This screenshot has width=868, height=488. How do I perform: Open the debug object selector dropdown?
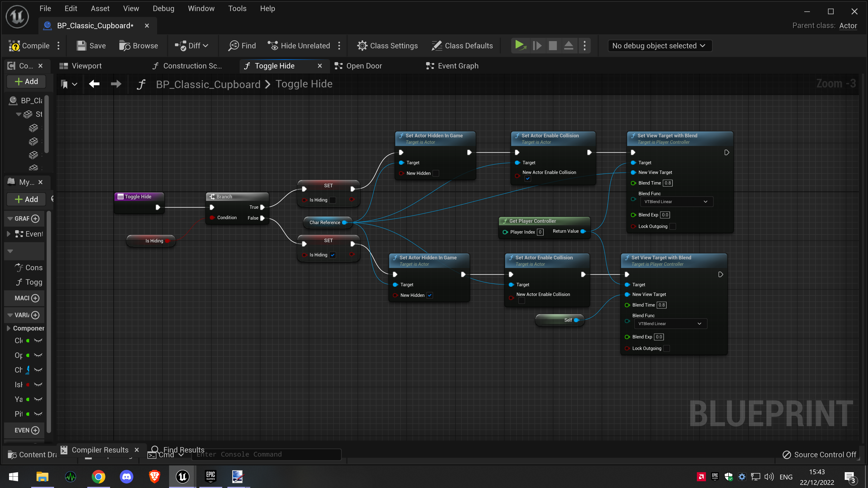click(x=659, y=45)
